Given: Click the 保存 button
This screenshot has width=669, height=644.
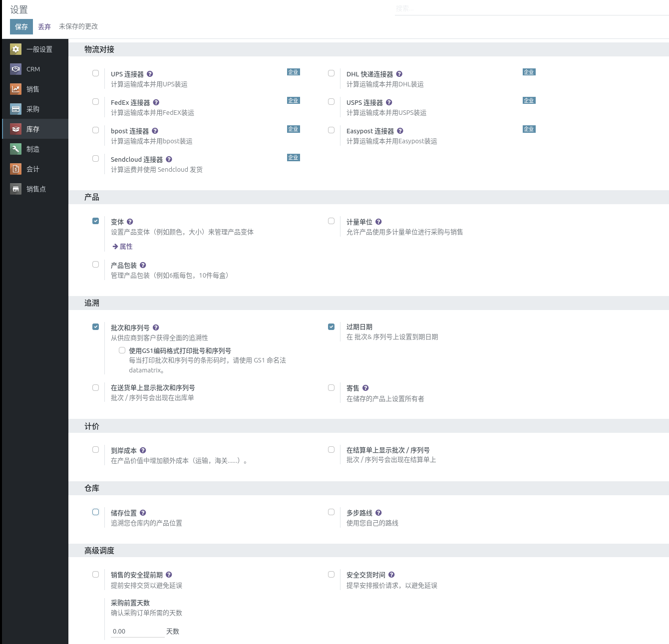Looking at the screenshot, I should [x=21, y=27].
